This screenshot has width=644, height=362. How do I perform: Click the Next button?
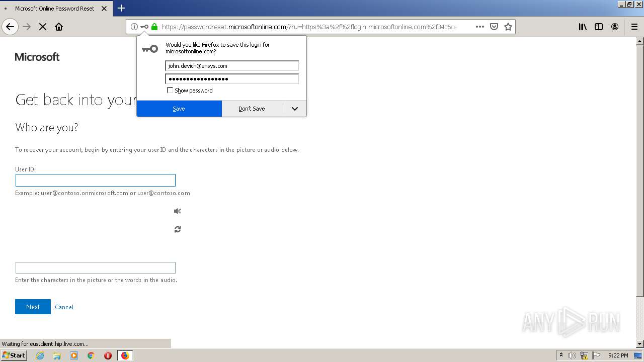click(33, 307)
